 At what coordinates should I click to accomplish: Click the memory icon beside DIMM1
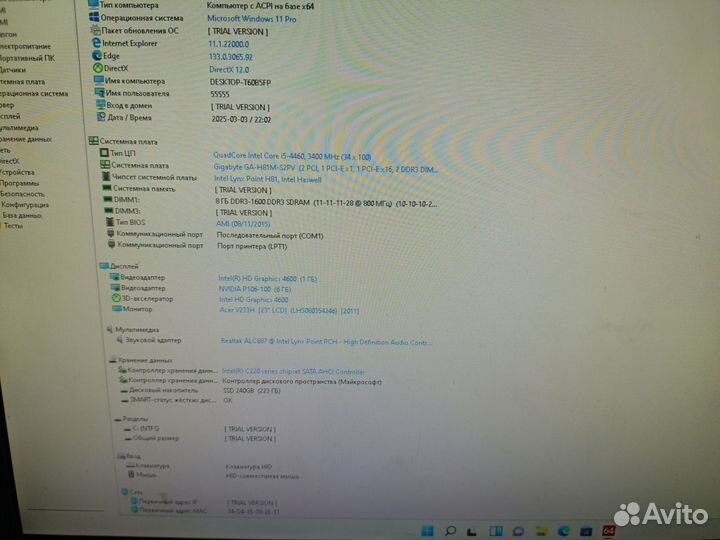[108, 199]
